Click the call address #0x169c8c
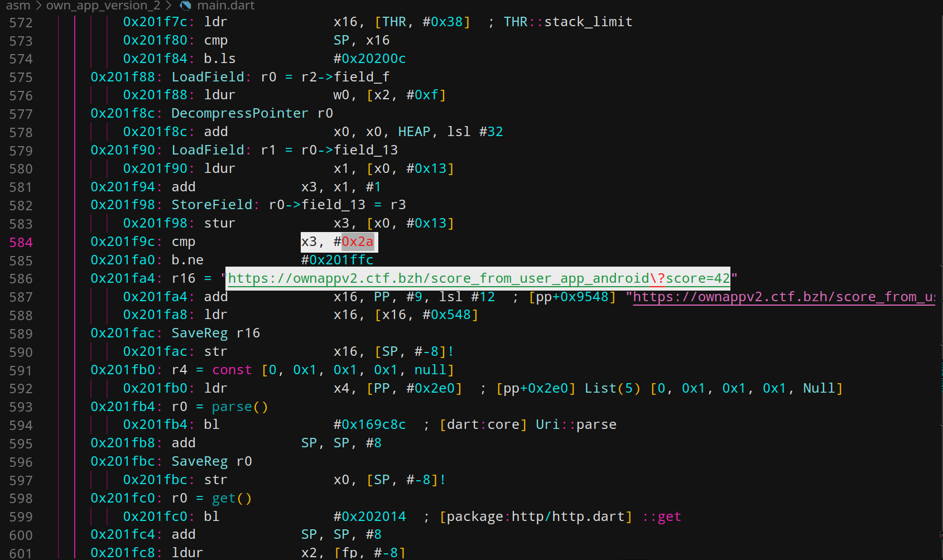 click(x=369, y=424)
